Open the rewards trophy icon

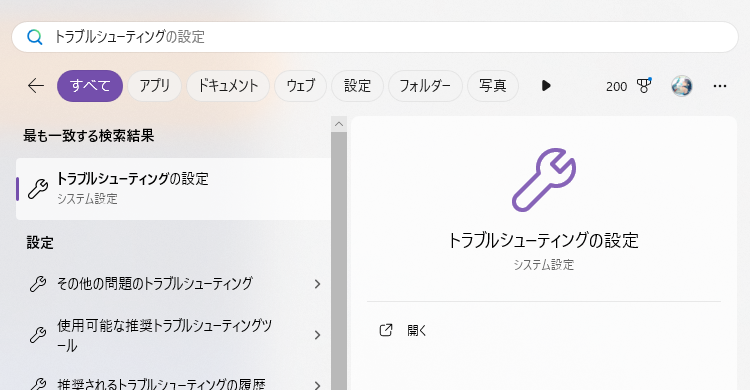pos(644,86)
